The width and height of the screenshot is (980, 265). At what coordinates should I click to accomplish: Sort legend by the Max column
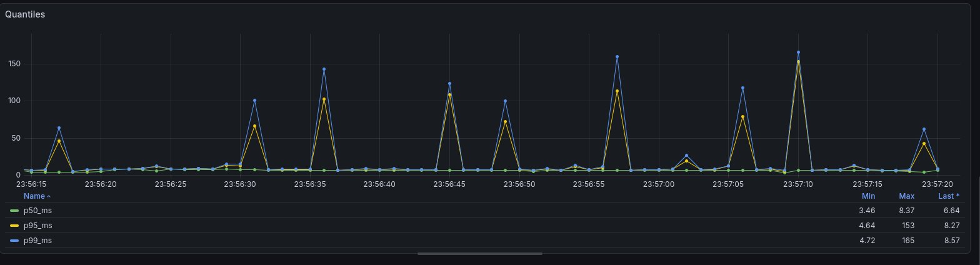coord(907,196)
